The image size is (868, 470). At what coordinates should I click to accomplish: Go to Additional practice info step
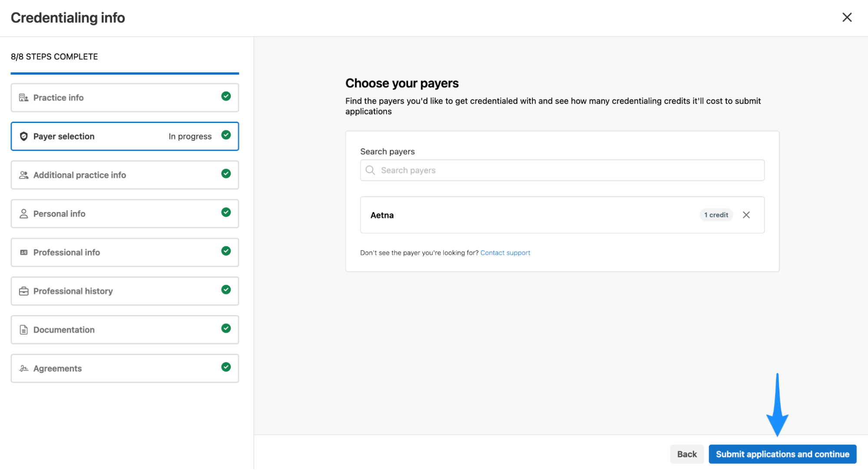coord(125,175)
